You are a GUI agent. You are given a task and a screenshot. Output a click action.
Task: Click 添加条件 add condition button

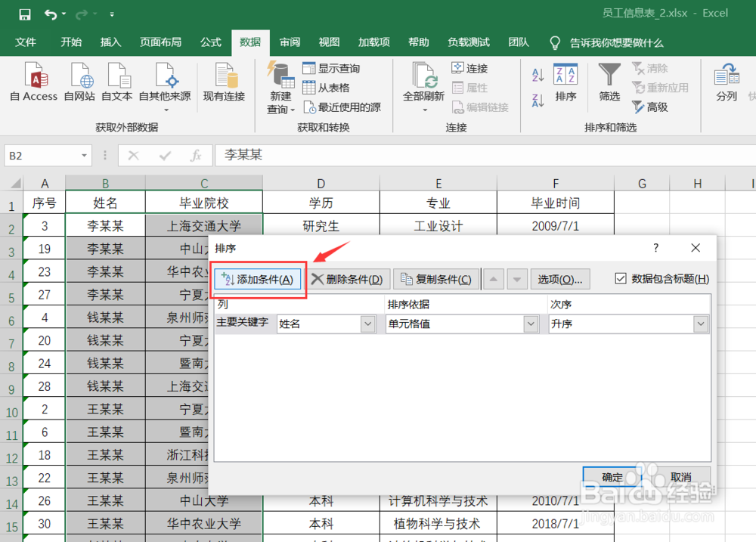point(258,279)
